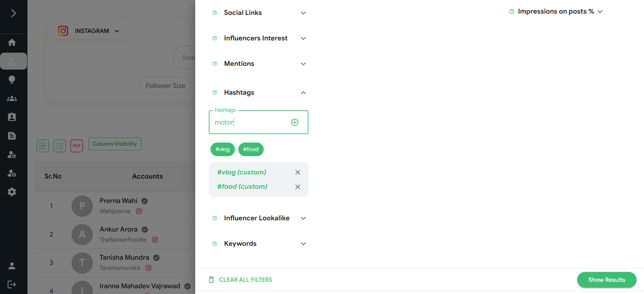
Task: Expand the Social Links filter section
Action: point(303,13)
